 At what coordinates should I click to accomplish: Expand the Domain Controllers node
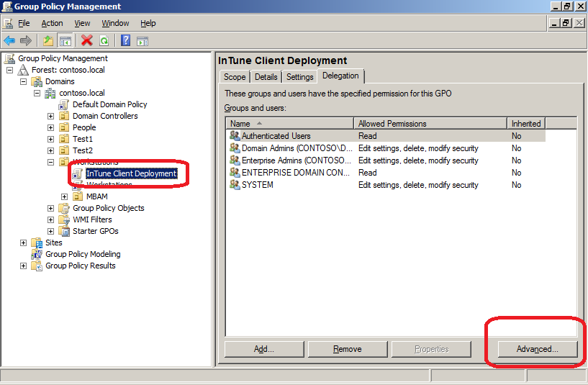pyautogui.click(x=50, y=116)
